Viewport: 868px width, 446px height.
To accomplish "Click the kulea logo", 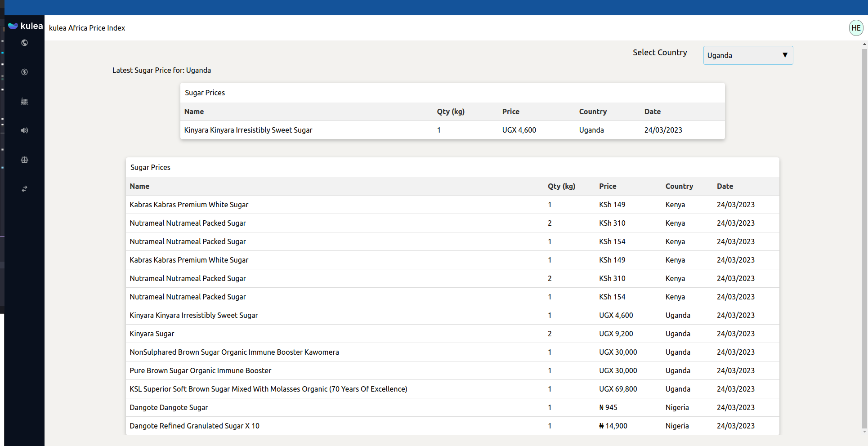I will [26, 26].
